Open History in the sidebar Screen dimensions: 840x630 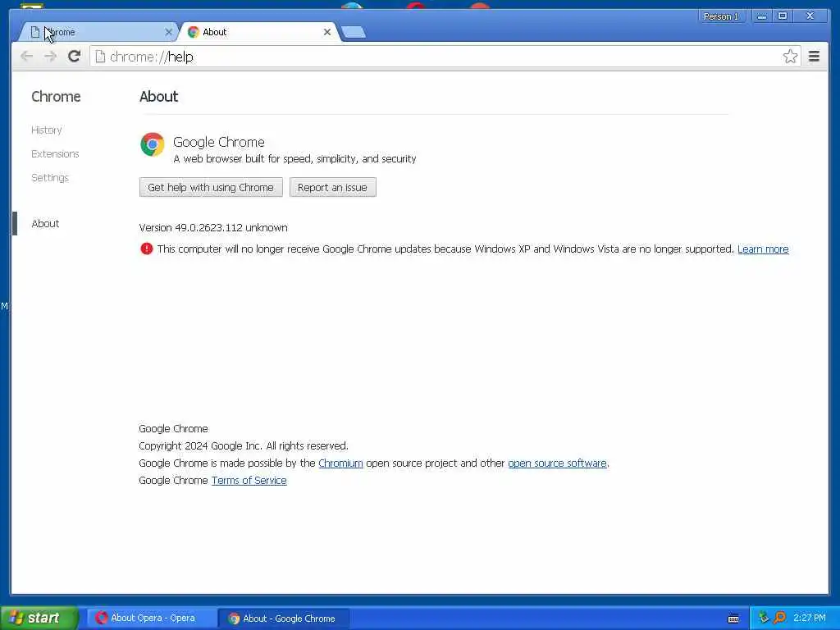(47, 130)
